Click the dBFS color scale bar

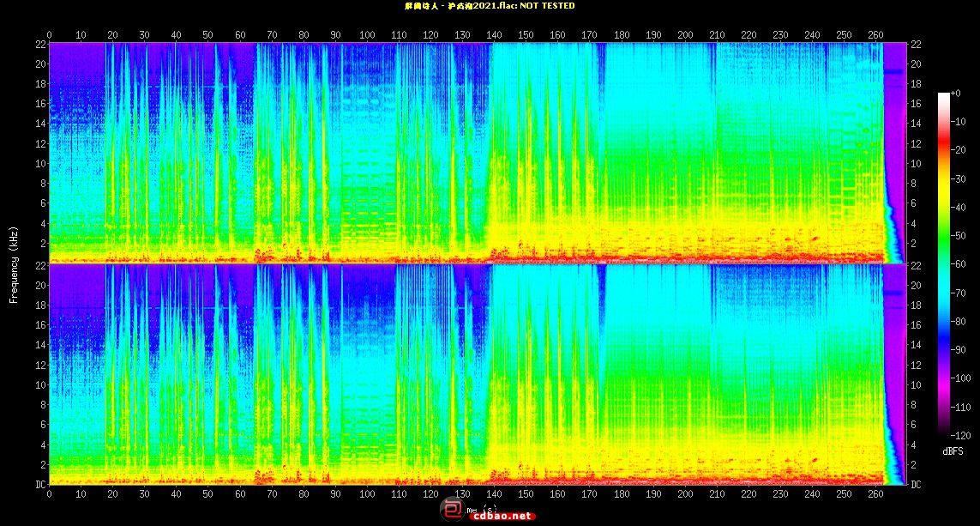[x=943, y=264]
